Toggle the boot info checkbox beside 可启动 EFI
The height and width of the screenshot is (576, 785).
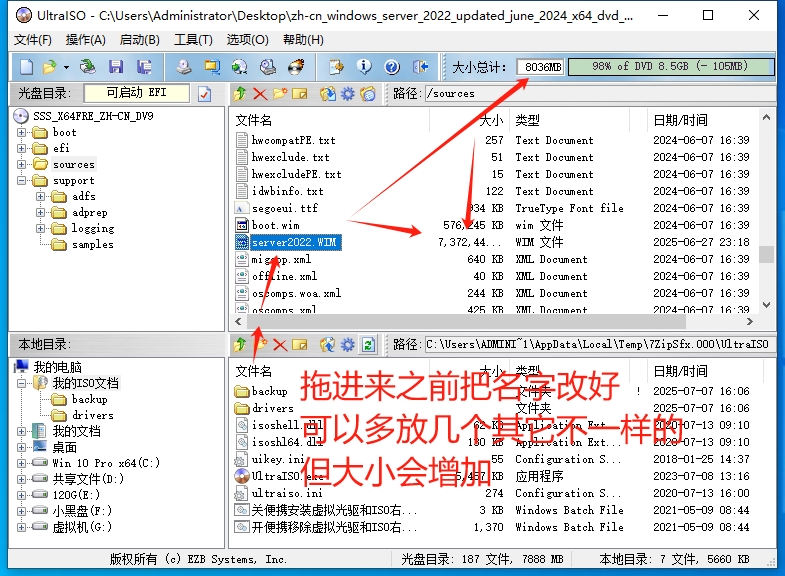(x=204, y=94)
